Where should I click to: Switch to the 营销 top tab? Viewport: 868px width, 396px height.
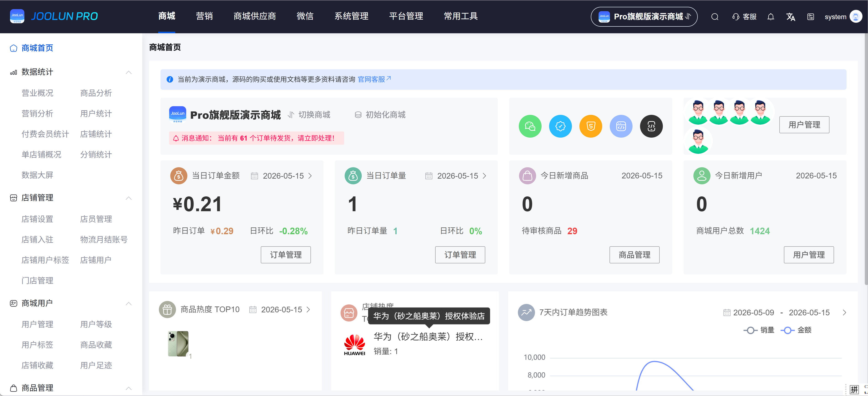(x=204, y=16)
